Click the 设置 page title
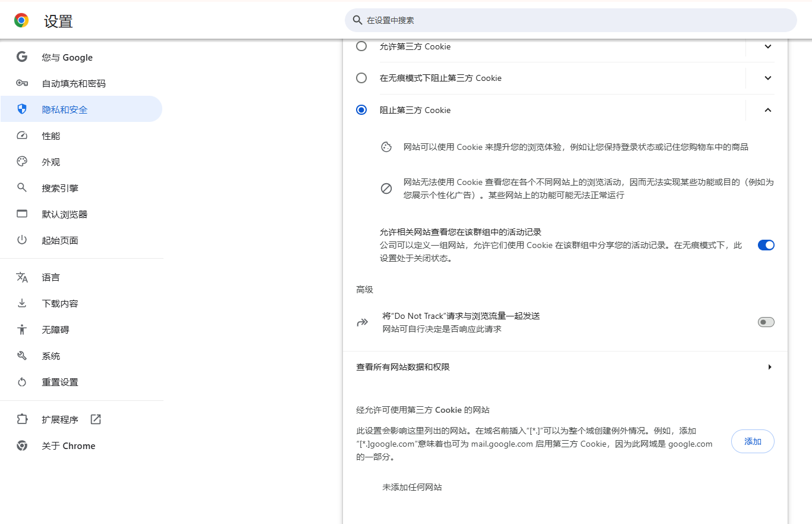 (x=58, y=21)
